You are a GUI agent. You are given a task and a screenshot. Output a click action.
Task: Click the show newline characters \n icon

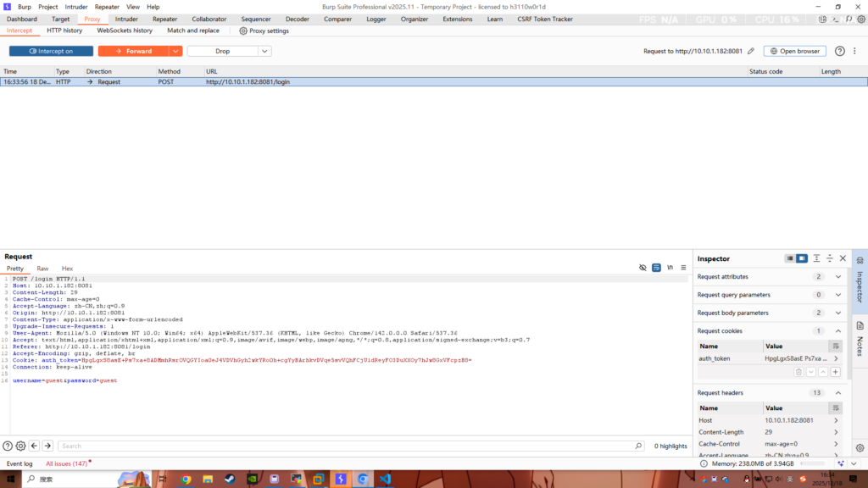(670, 268)
